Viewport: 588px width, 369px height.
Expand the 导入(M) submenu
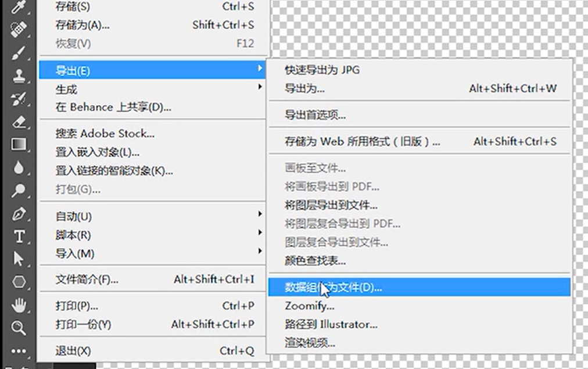coord(152,254)
